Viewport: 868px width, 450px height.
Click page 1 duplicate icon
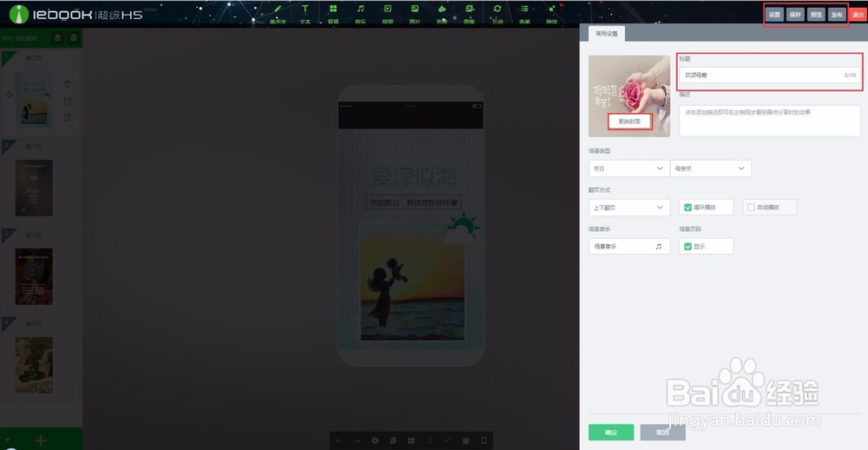tap(68, 117)
